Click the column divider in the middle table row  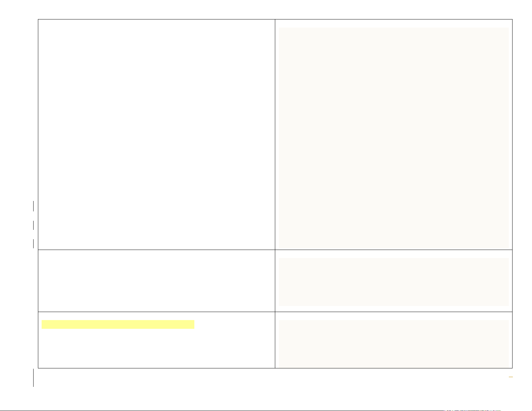click(275, 281)
